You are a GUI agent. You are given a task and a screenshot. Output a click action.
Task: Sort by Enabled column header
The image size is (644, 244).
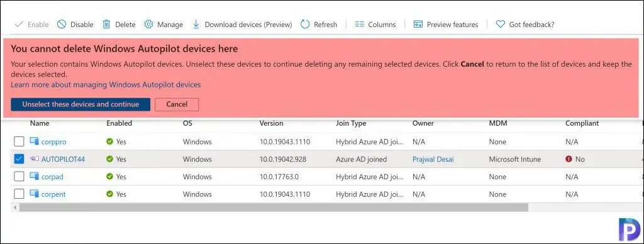point(119,123)
